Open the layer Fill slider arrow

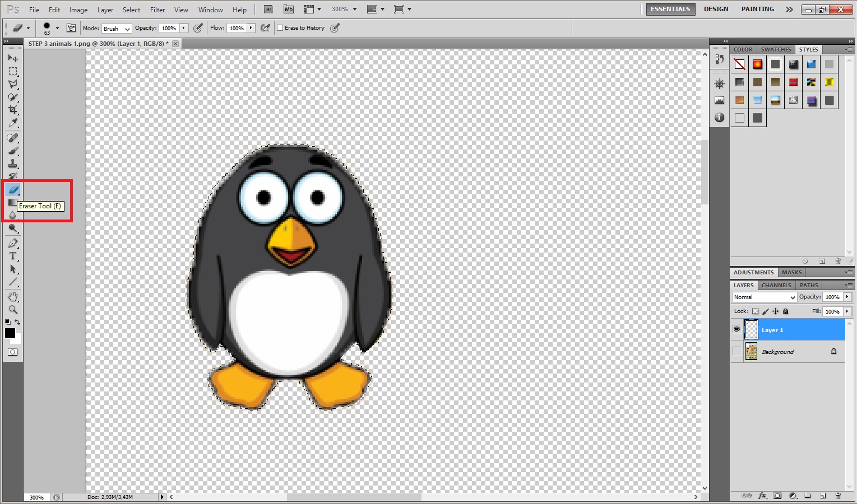coord(847,311)
